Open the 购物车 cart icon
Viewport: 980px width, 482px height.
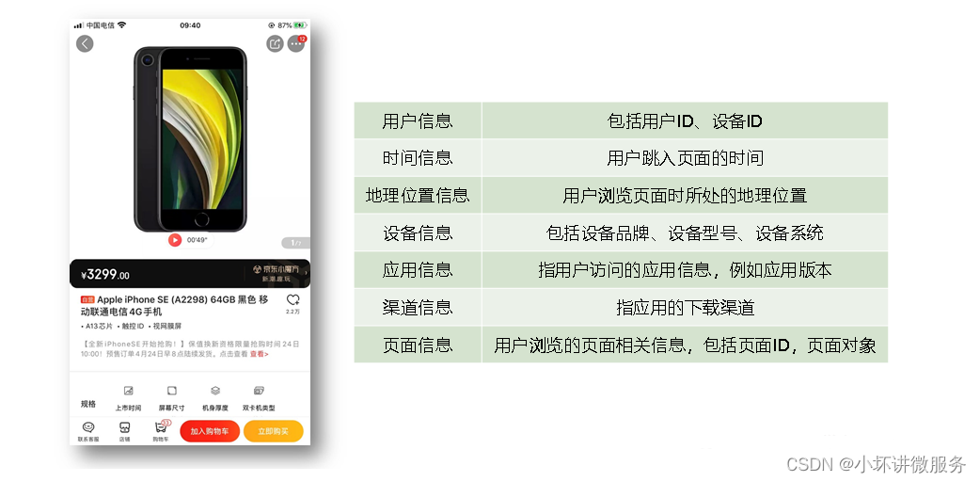[x=161, y=427]
